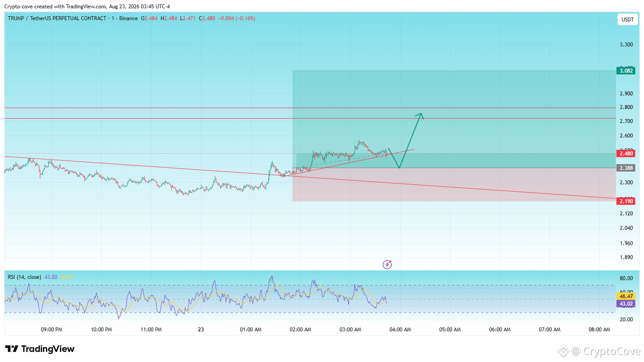Click the close value C2.480
Image resolution: width=644 pixels, height=362 pixels.
[x=207, y=18]
